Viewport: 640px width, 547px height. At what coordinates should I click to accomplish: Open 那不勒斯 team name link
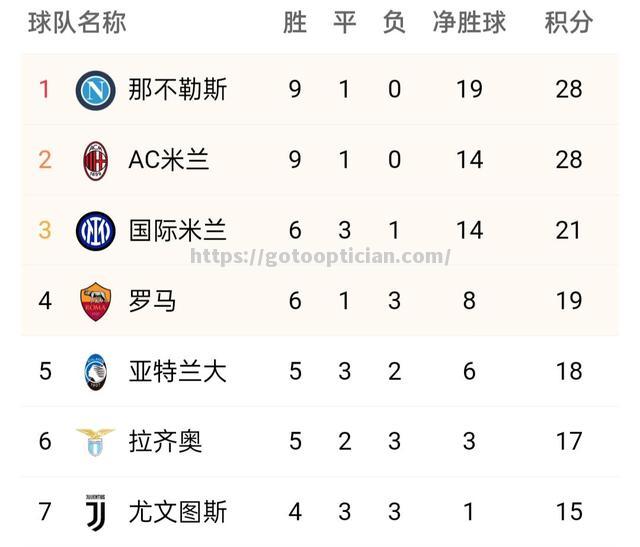click(178, 89)
